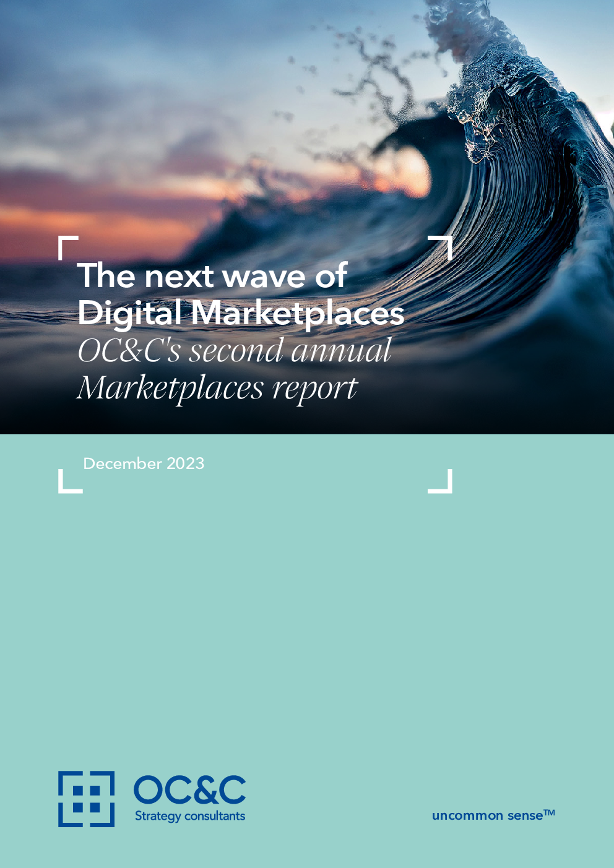The image size is (614, 868).
Task: Click the italic word 'report' in the subtitle
Action: (x=315, y=389)
